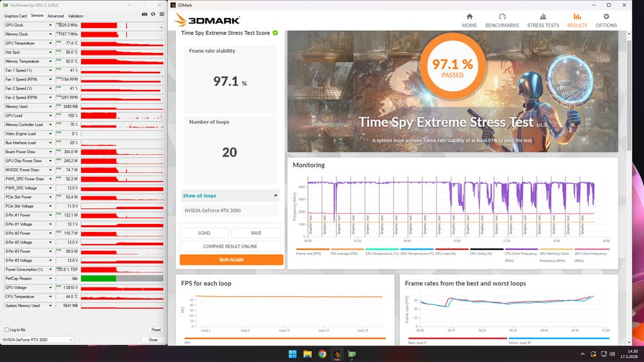Click the 3DMark title bar app icon
This screenshot has width=644, height=362.
pyautogui.click(x=173, y=5)
